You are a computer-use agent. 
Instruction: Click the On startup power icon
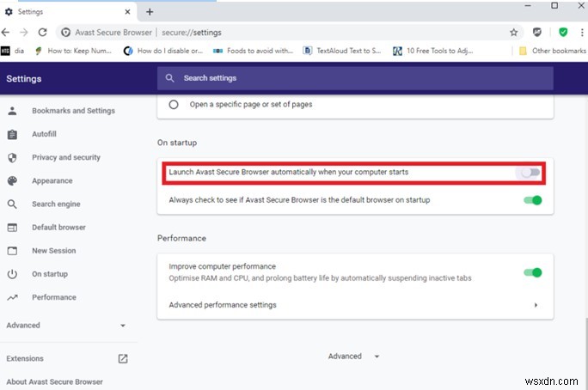(x=12, y=274)
